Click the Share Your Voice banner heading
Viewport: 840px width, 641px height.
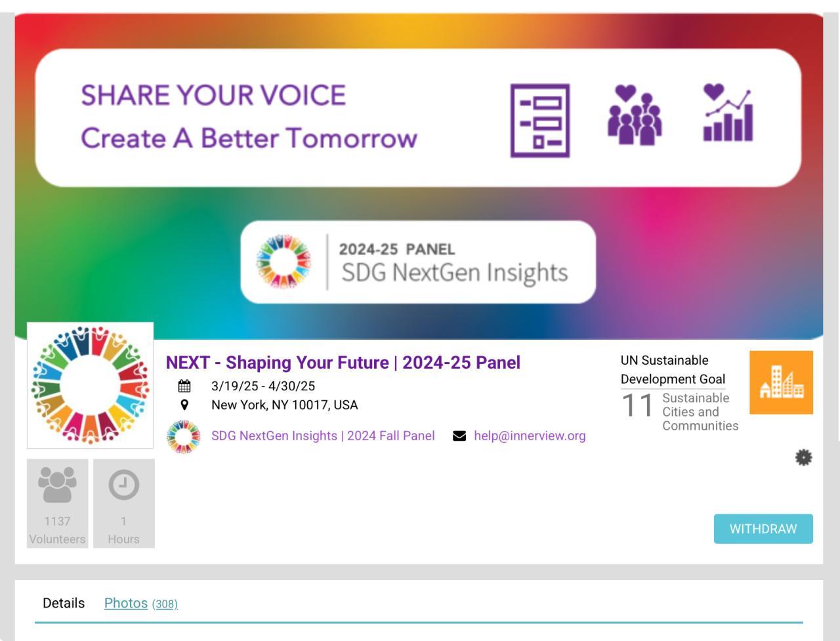(213, 96)
